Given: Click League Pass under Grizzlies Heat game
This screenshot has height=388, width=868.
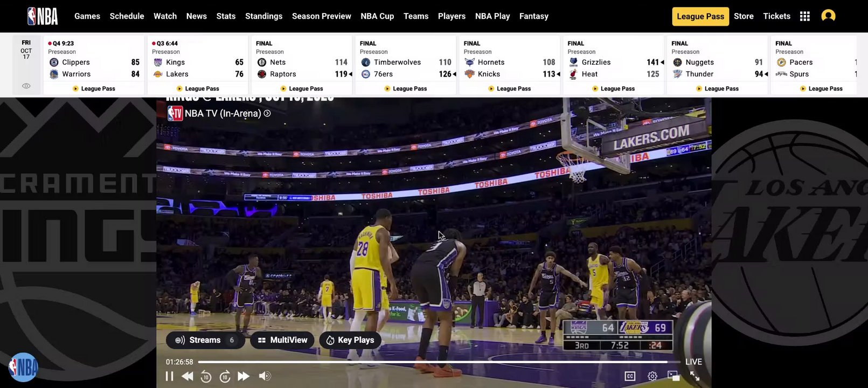Looking at the screenshot, I should pyautogui.click(x=614, y=88).
